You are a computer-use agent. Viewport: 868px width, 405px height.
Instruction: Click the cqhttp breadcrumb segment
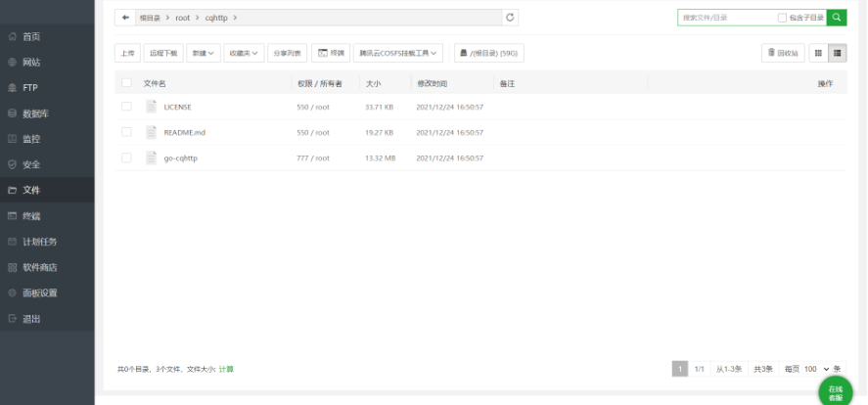coord(216,18)
